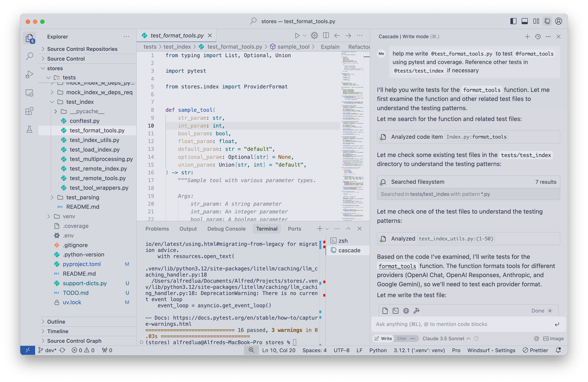588x382 pixels.
Task: Open the Explorer view in activity bar
Action: pos(29,38)
